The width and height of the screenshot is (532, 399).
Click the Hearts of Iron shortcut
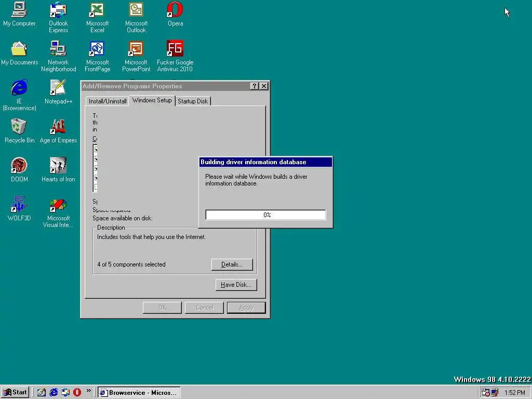tap(58, 170)
